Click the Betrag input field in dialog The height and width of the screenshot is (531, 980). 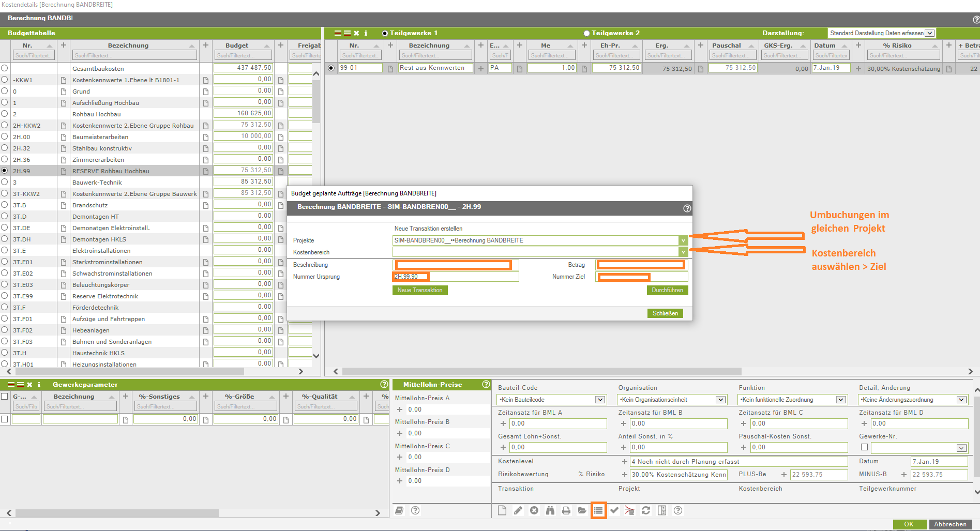(641, 265)
